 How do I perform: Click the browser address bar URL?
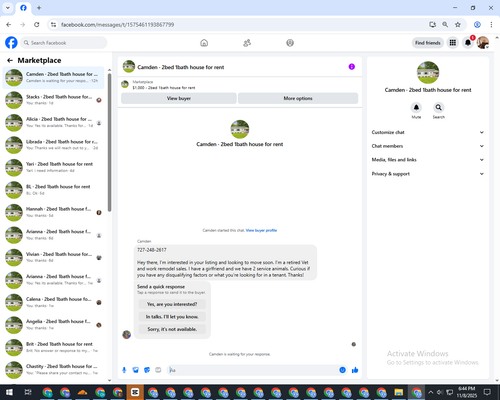click(x=117, y=25)
